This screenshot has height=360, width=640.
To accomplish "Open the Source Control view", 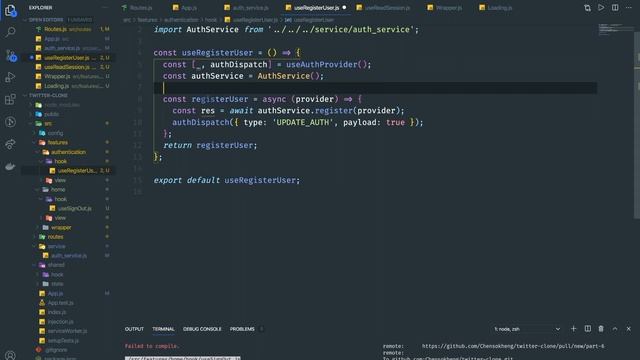I will 11,55.
